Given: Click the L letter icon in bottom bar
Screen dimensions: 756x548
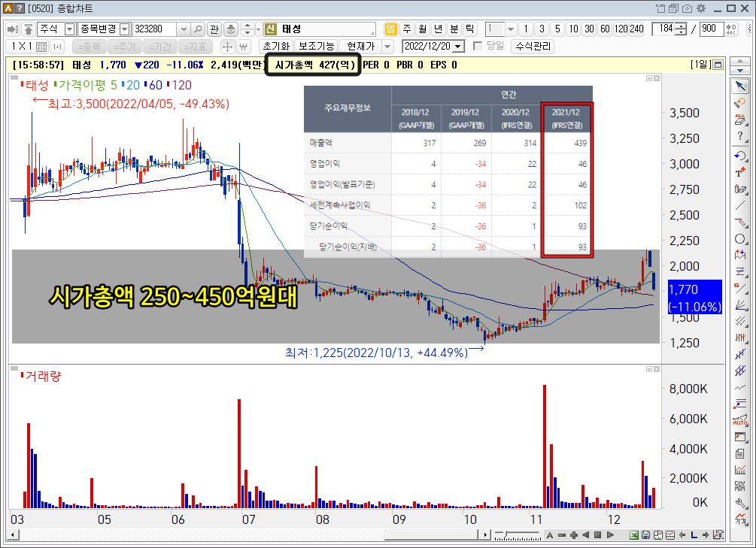Looking at the screenshot, I should 694,534.
